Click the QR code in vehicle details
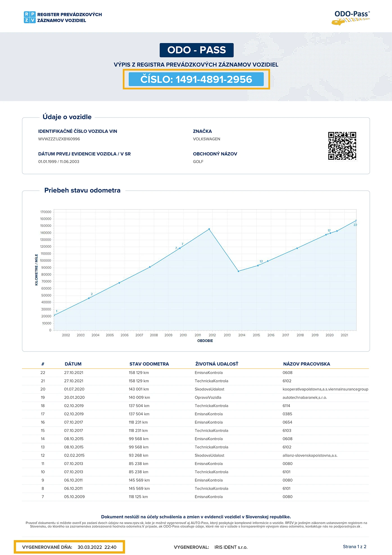This screenshot has height=555, width=392. [x=342, y=146]
